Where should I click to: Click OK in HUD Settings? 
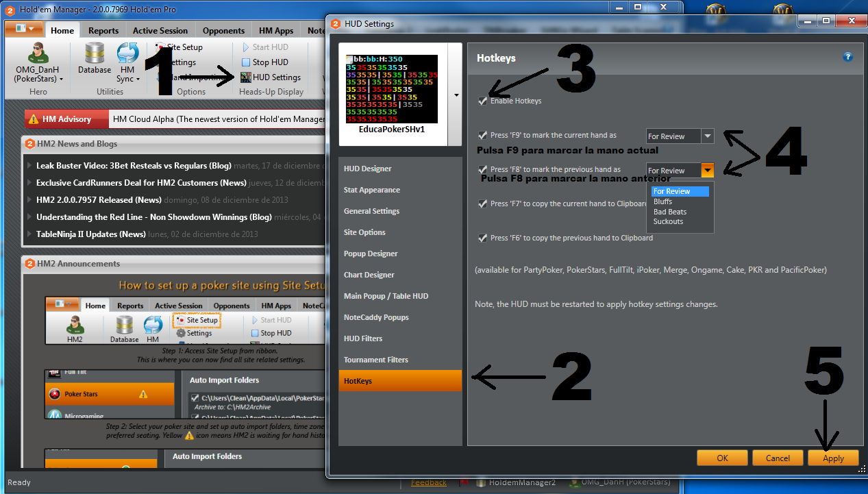722,458
